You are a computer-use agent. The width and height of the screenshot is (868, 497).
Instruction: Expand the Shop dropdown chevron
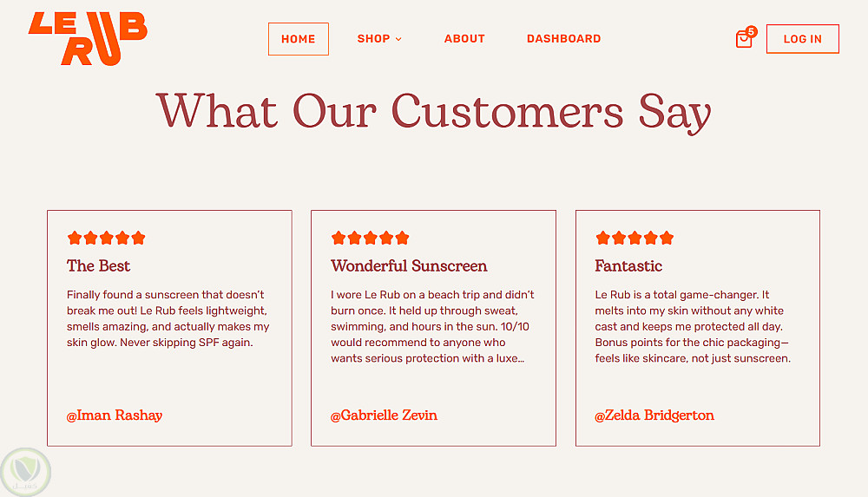point(398,39)
